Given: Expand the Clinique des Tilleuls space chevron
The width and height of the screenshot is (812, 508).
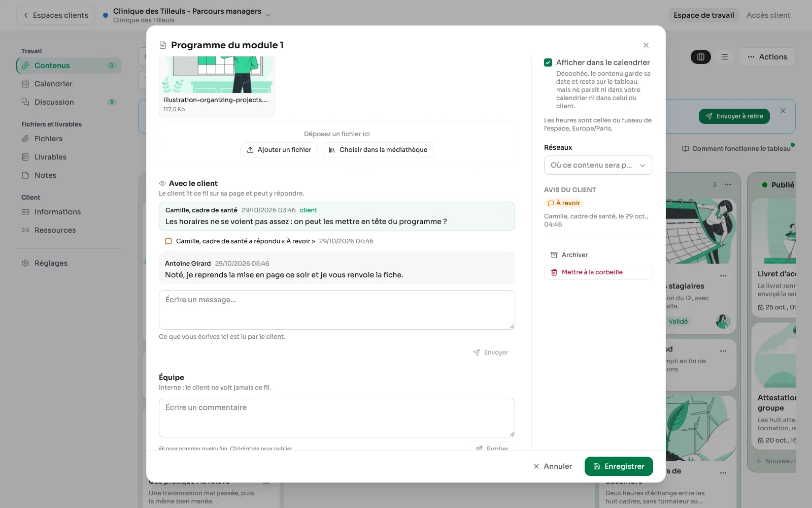Looking at the screenshot, I should click(268, 15).
